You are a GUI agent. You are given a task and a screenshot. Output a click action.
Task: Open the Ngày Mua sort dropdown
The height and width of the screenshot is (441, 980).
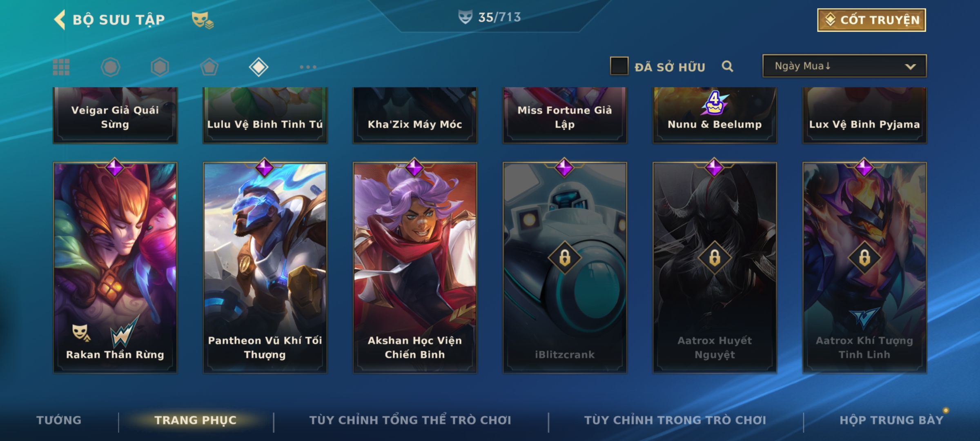coord(844,66)
